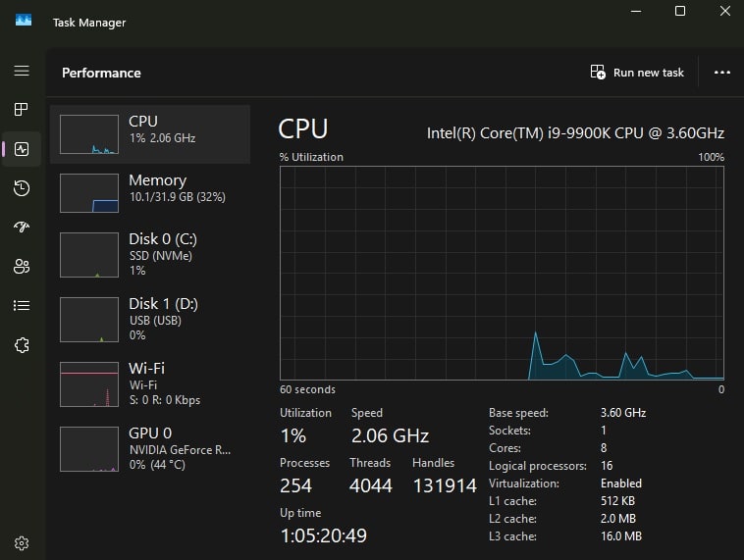This screenshot has width=744, height=560.
Task: Select Disk 1 (D:) USB entry
Action: click(x=150, y=319)
